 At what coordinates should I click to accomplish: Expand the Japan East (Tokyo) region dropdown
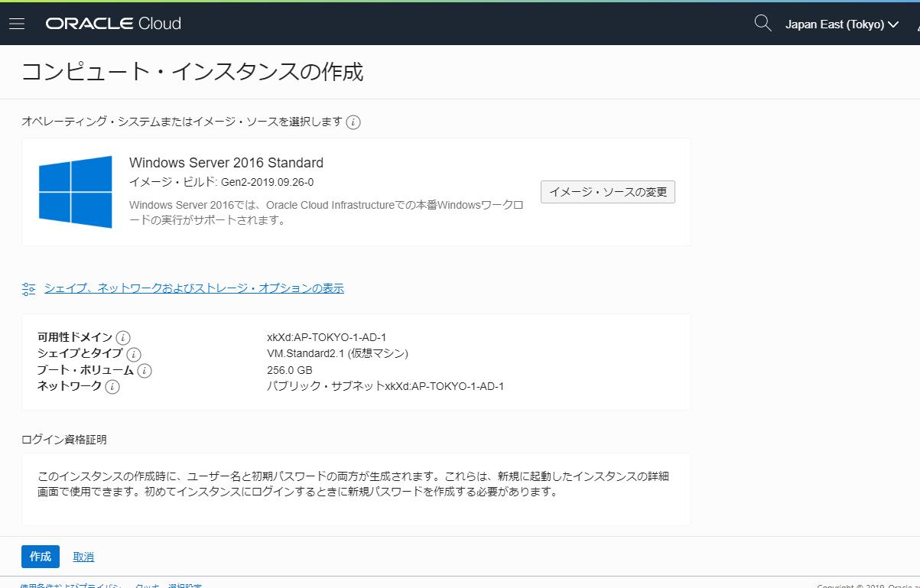pos(841,24)
